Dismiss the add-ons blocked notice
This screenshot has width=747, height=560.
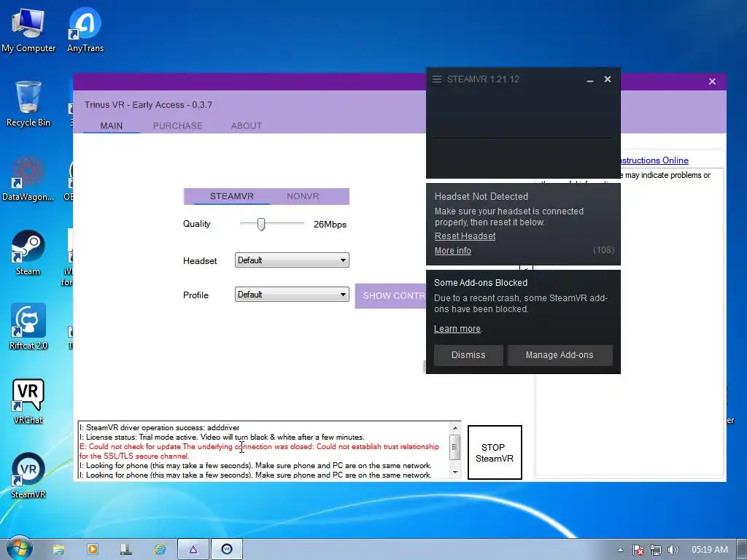[468, 355]
